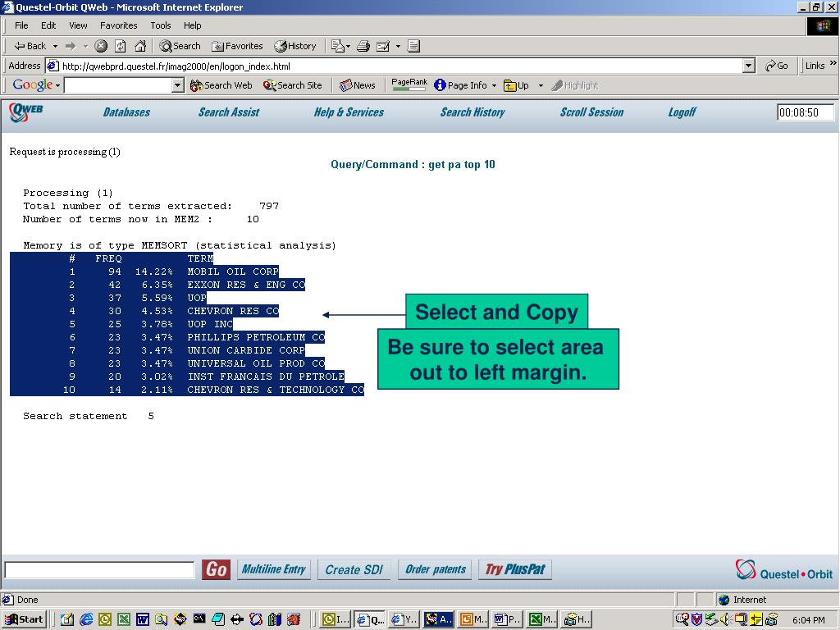
Task: Open the Page Info dropdown arrow
Action: [x=494, y=85]
